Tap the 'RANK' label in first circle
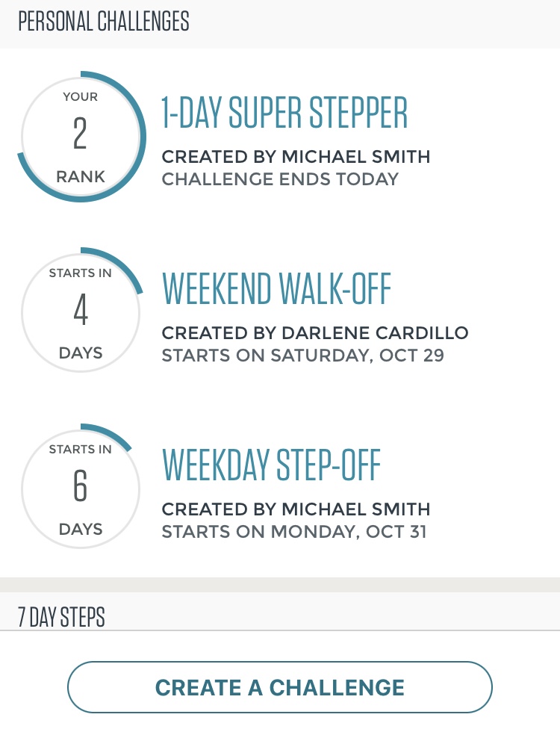Screen dimensions: 560x732 [x=81, y=177]
